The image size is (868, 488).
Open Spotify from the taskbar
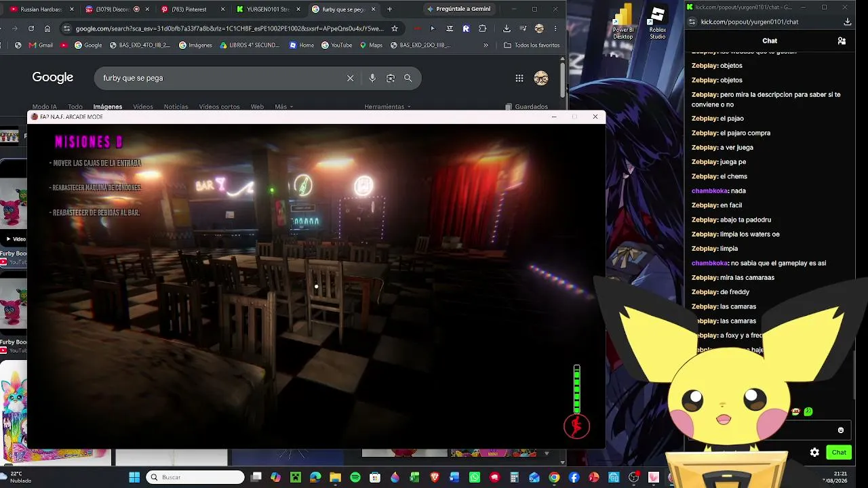(355, 477)
